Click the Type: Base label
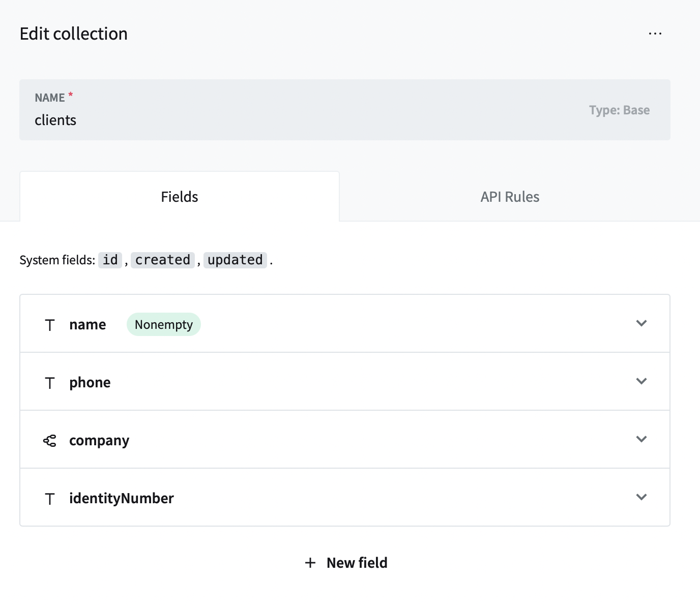Image resolution: width=700 pixels, height=611 pixels. [619, 110]
